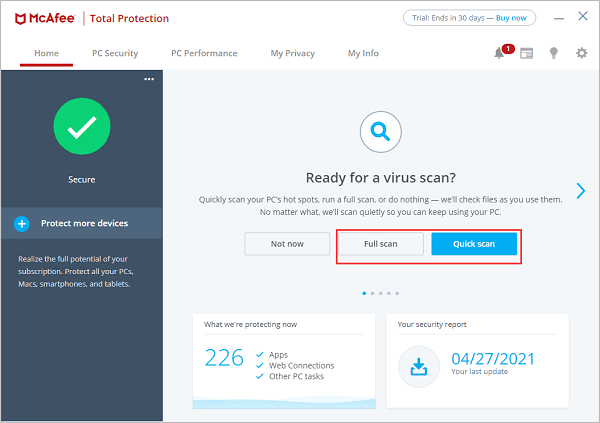Open the My Info tab
600x423 pixels.
click(365, 53)
